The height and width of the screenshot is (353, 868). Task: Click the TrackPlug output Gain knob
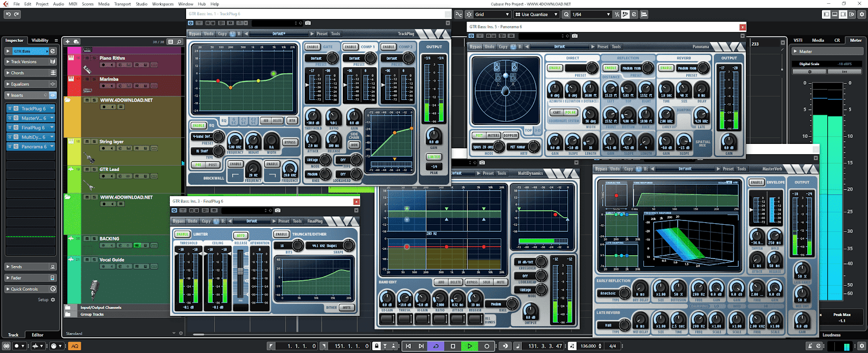pos(433,135)
